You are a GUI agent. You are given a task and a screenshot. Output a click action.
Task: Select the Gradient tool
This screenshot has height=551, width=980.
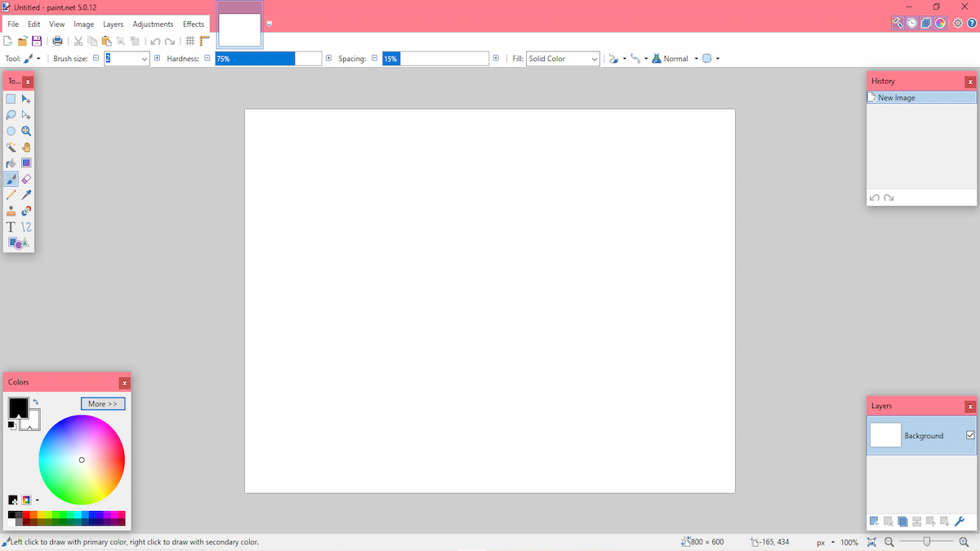pos(26,163)
